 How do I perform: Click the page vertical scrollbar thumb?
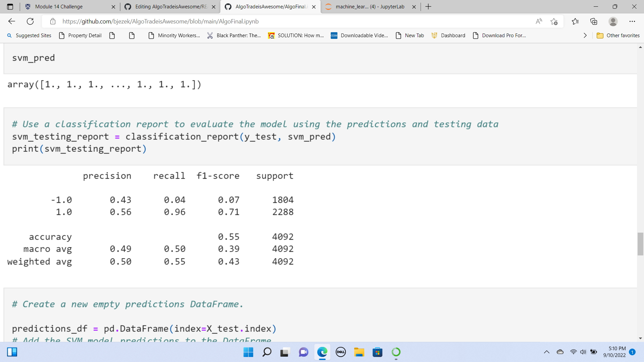pos(640,244)
